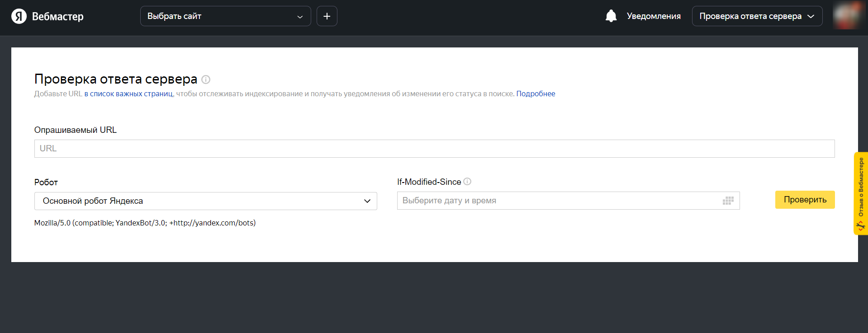Click the Yandex logo icon
868x333 pixels.
click(19, 16)
